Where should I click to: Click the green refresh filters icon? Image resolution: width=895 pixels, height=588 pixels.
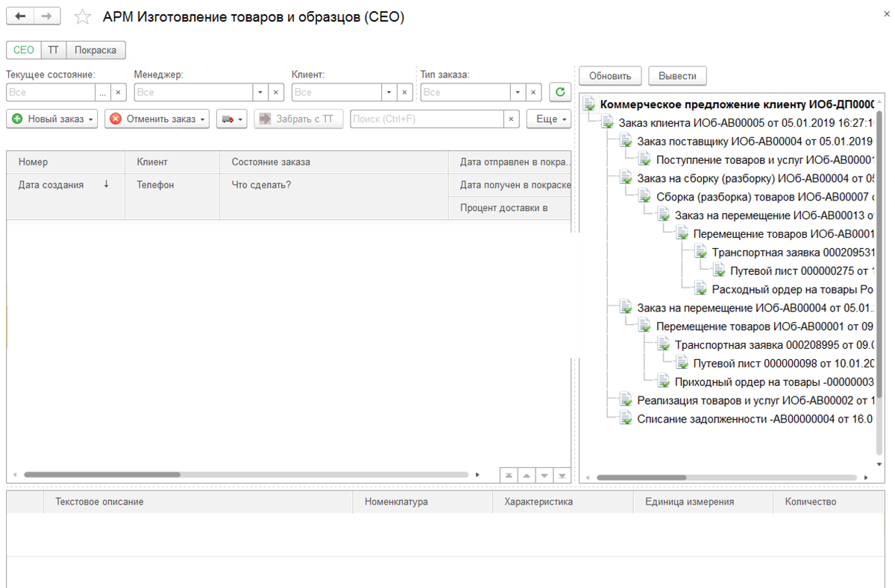pos(559,92)
